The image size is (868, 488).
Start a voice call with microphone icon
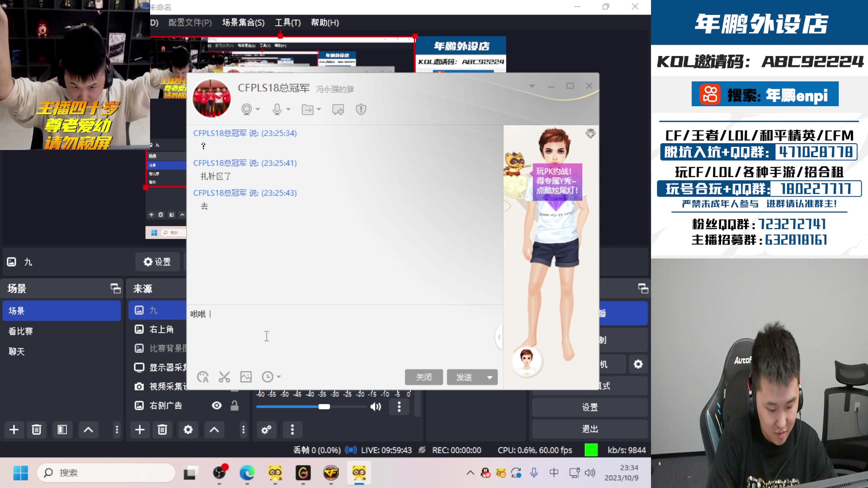[x=277, y=109]
